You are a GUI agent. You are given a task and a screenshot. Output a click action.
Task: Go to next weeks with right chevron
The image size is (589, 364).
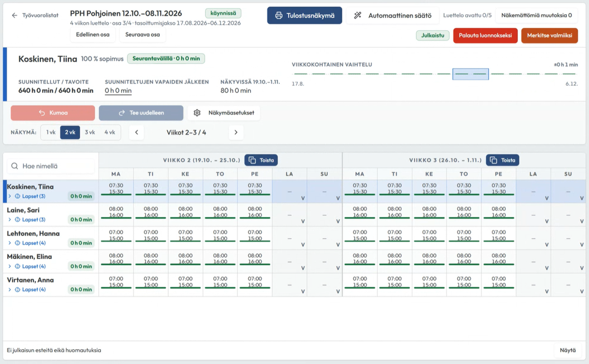tap(236, 132)
